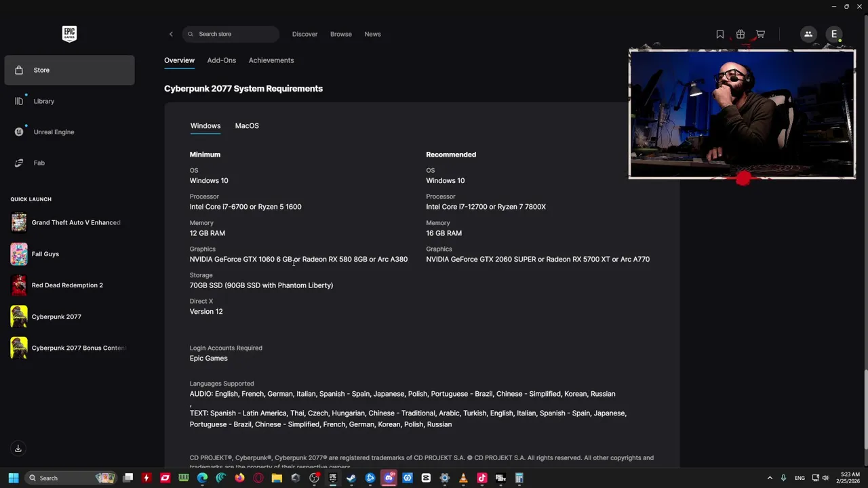
Task: Open the Browse store page
Action: (341, 34)
